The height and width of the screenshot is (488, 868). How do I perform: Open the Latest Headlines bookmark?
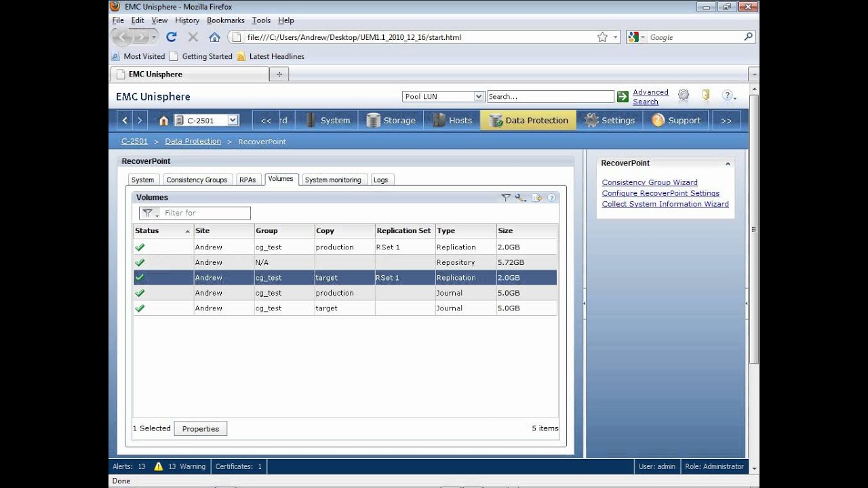(271, 56)
